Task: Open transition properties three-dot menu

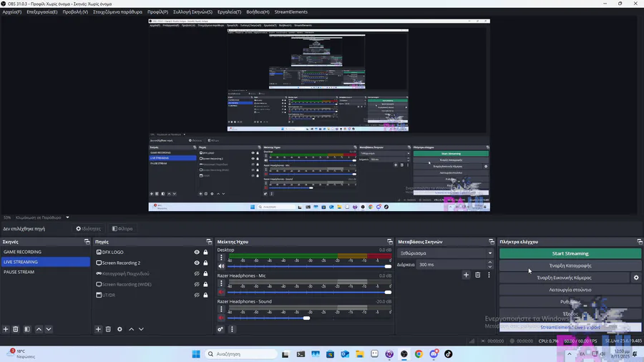Action: [489, 275]
